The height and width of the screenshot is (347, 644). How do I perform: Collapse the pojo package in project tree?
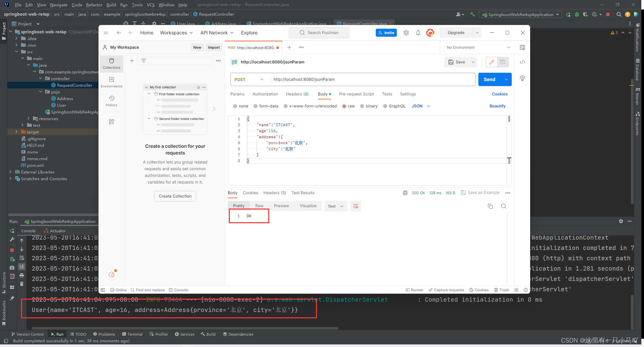40,92
